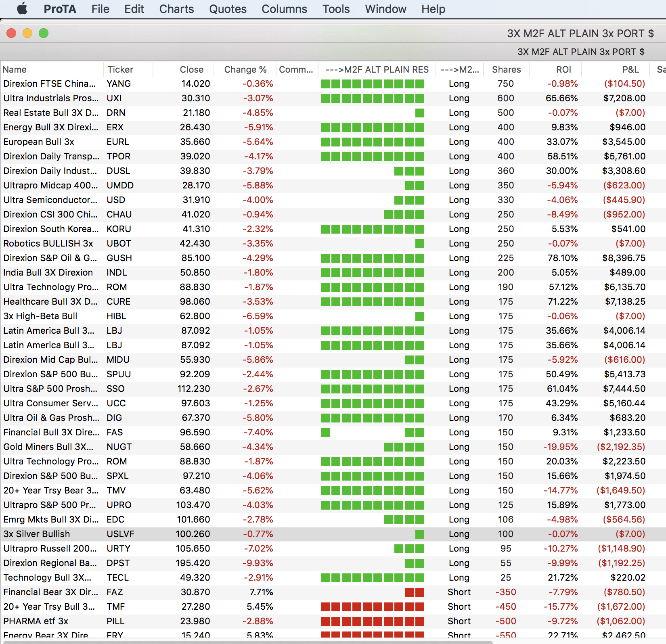Click the green zoom window button

coord(44,33)
